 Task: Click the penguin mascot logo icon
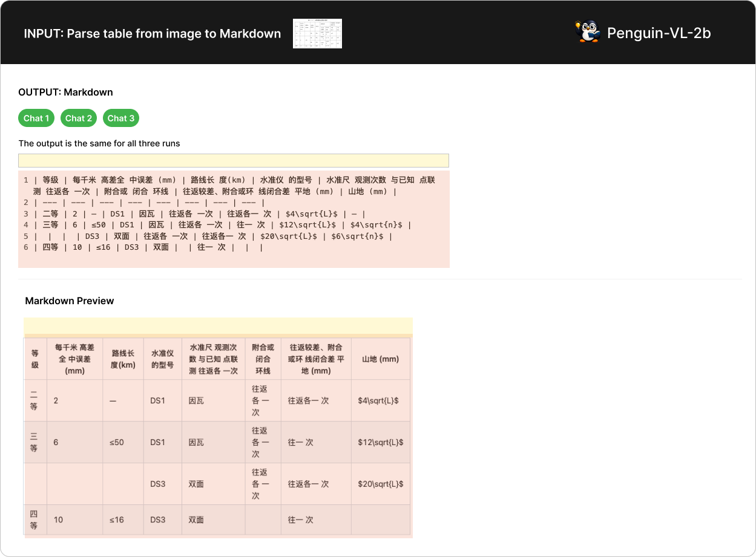click(x=587, y=33)
